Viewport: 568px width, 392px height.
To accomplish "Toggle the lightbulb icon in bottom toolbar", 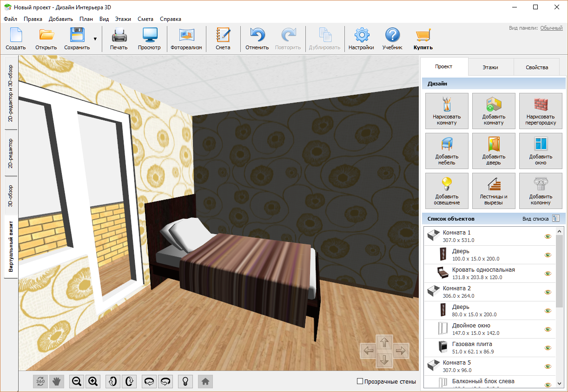I will (185, 381).
